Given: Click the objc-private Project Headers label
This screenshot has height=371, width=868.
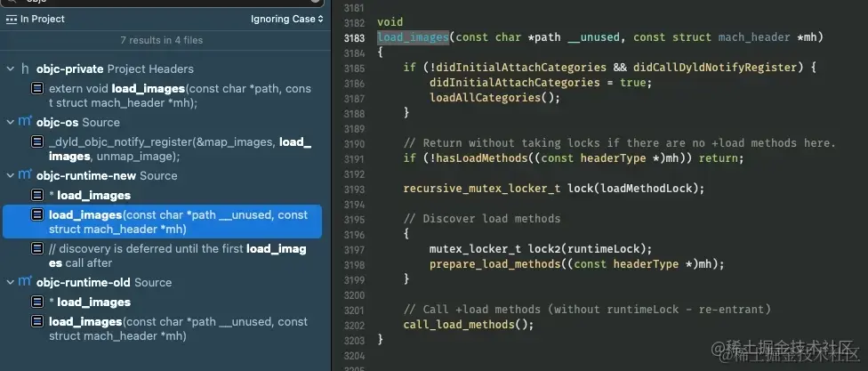Looking at the screenshot, I should coord(115,69).
